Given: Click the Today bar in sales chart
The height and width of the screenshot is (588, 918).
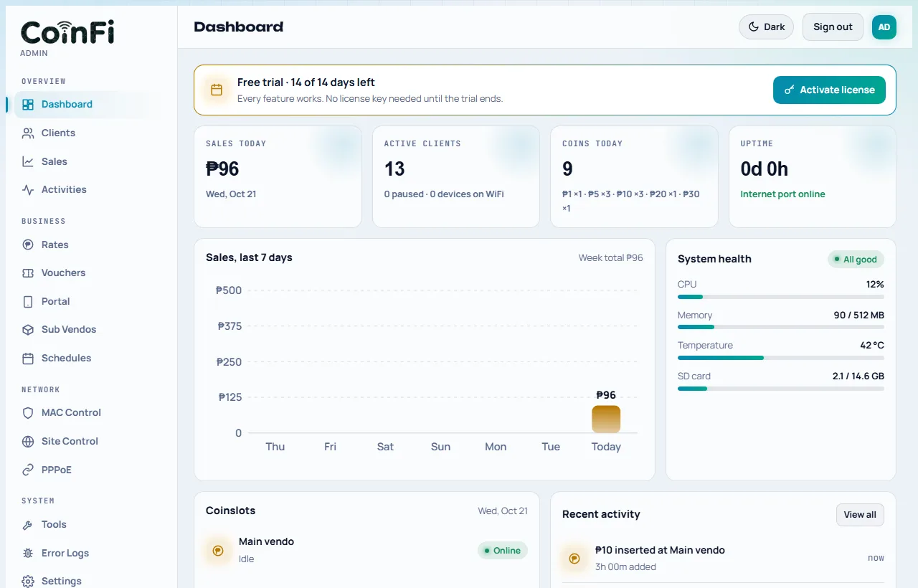Looking at the screenshot, I should [x=606, y=419].
